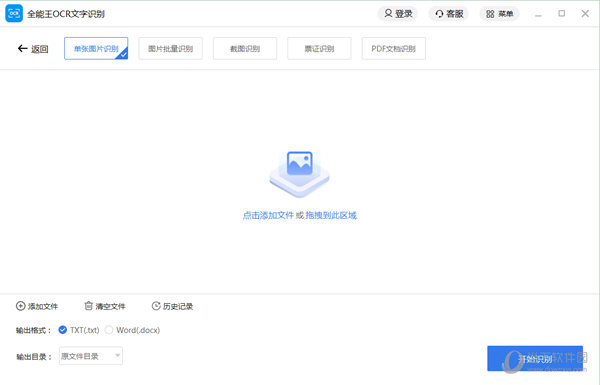600x385 pixels.
Task: Expand the 输出目录 dropdown
Action: (91, 356)
